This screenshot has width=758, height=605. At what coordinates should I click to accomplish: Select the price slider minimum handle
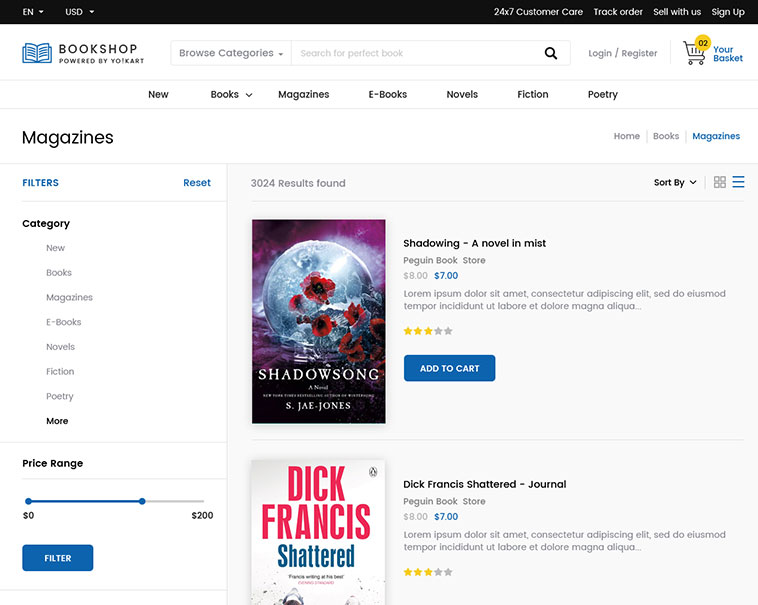pyautogui.click(x=29, y=501)
